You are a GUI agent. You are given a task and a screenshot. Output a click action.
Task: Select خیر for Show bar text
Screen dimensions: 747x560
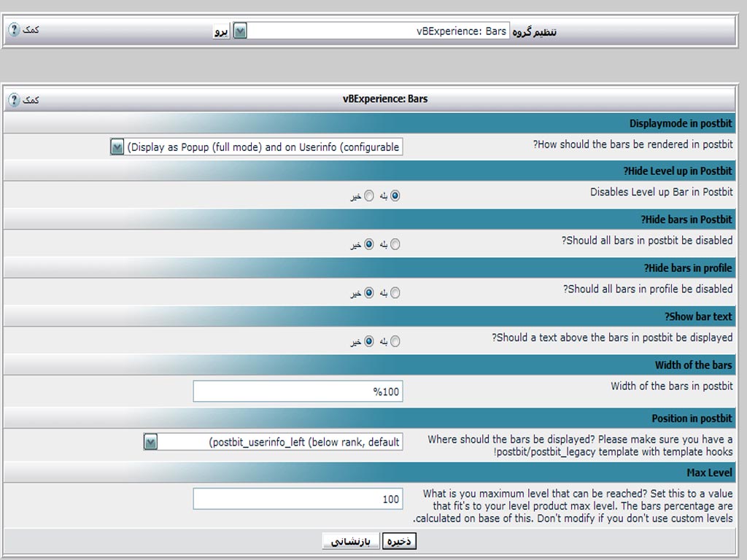click(368, 341)
